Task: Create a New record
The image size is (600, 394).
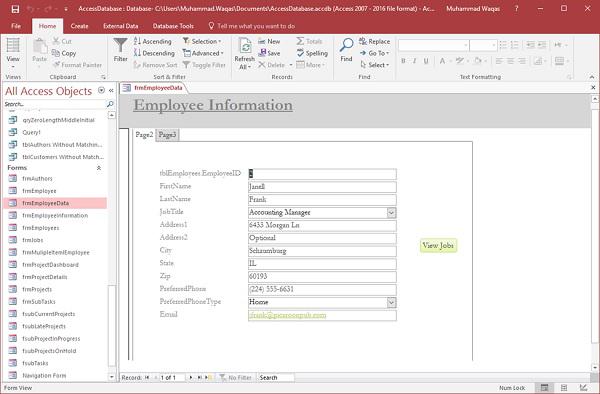Action: pyautogui.click(x=269, y=41)
